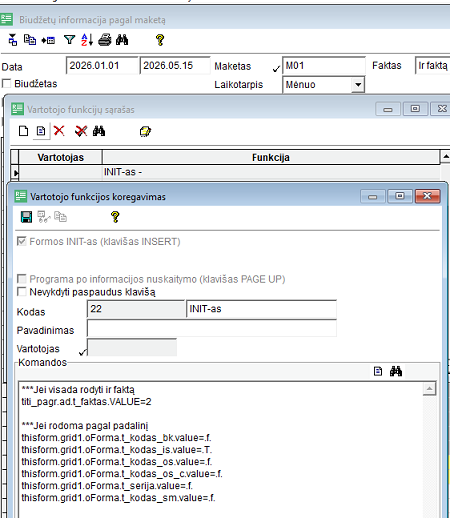Click the red X delete icon in function list

59,131
